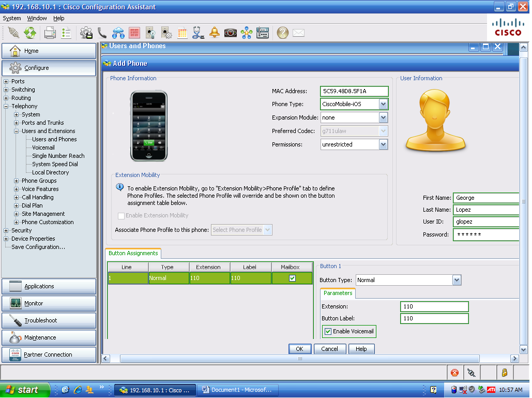Click the Connect plug icon in the toolbar
532x398 pixels.
13,33
